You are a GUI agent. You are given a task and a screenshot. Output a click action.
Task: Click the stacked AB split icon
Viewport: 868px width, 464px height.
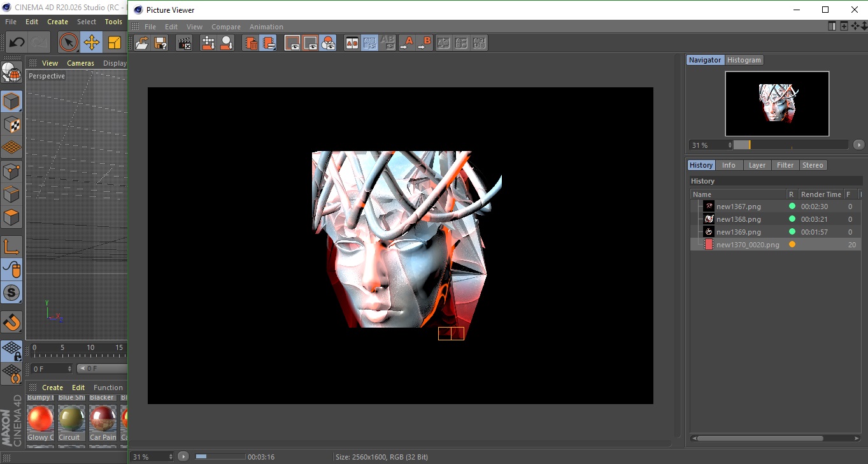[462, 43]
